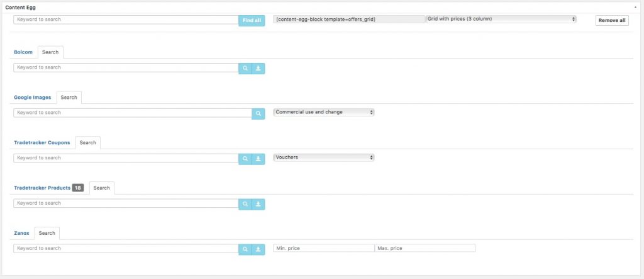Click the Bolcom search magnifier icon
This screenshot has height=279, width=644.
(245, 68)
